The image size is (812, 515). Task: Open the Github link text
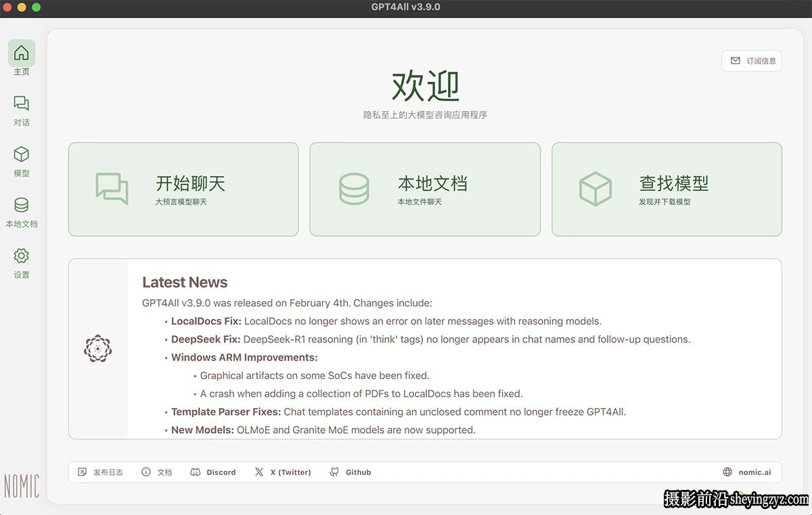[359, 472]
